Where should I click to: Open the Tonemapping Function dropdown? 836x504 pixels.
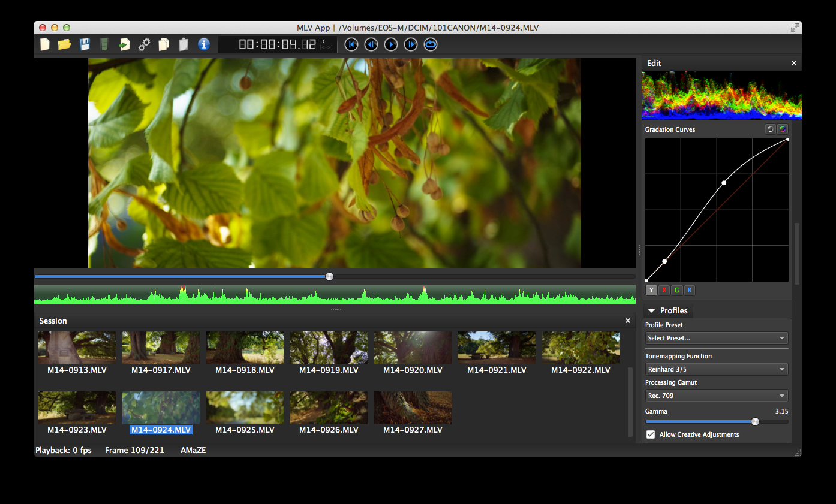click(x=717, y=369)
